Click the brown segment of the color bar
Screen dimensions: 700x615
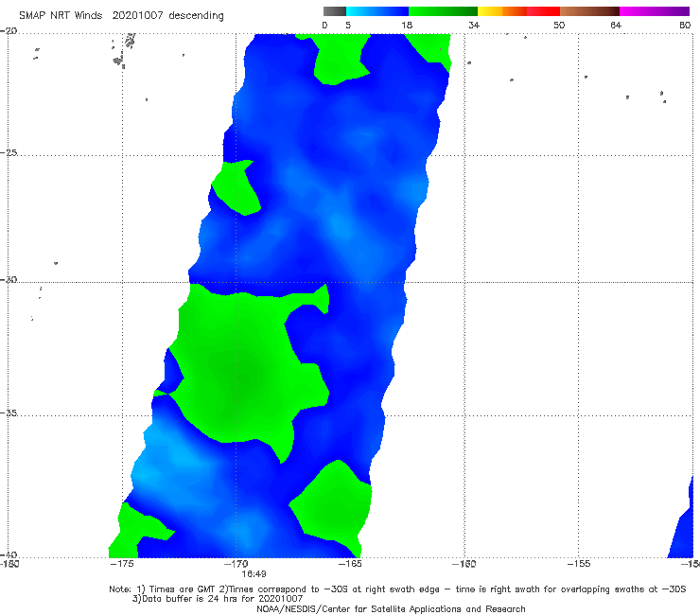pos(589,11)
